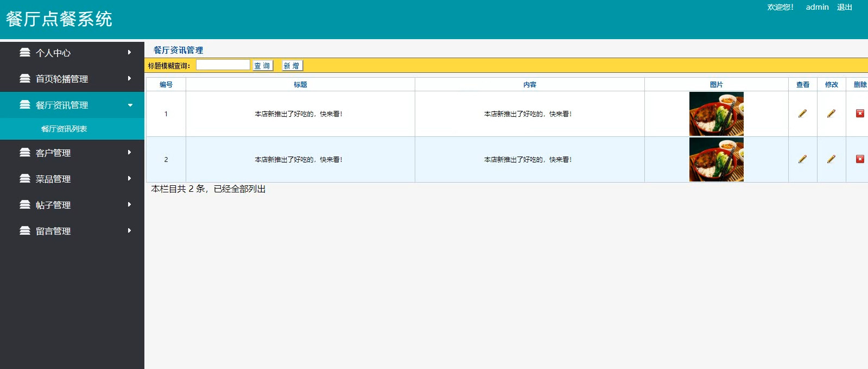
Task: Expand 客户管理 with its arrow
Action: (129, 152)
